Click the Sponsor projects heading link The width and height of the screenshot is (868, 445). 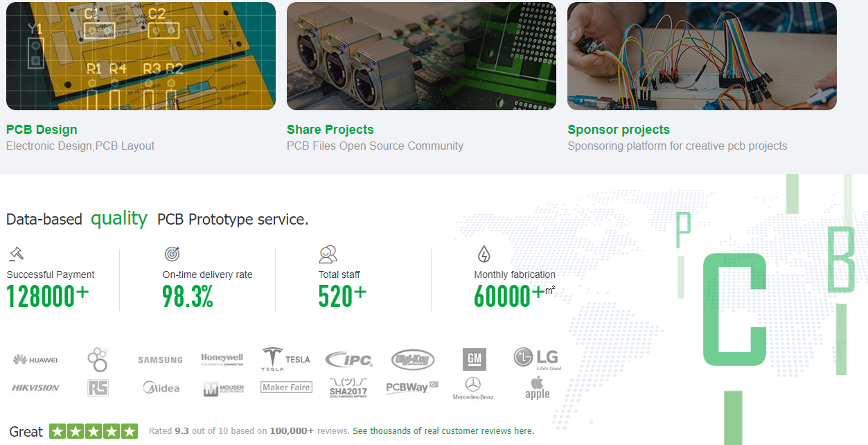point(619,130)
